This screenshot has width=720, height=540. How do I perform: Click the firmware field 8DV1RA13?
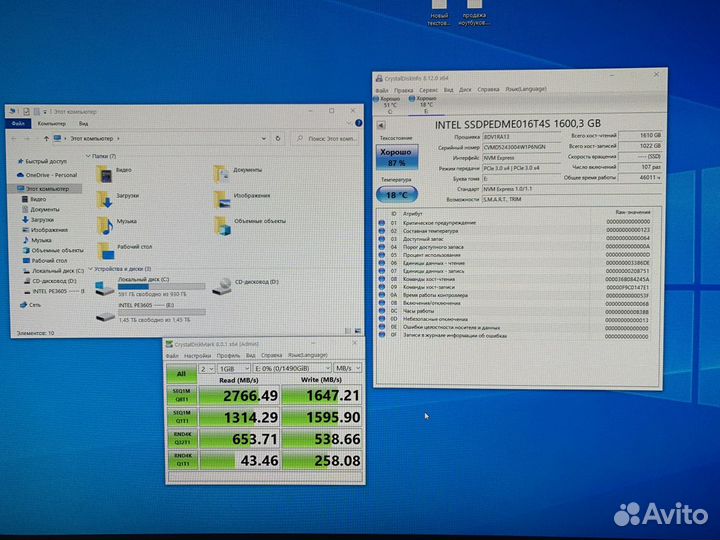pos(521,137)
